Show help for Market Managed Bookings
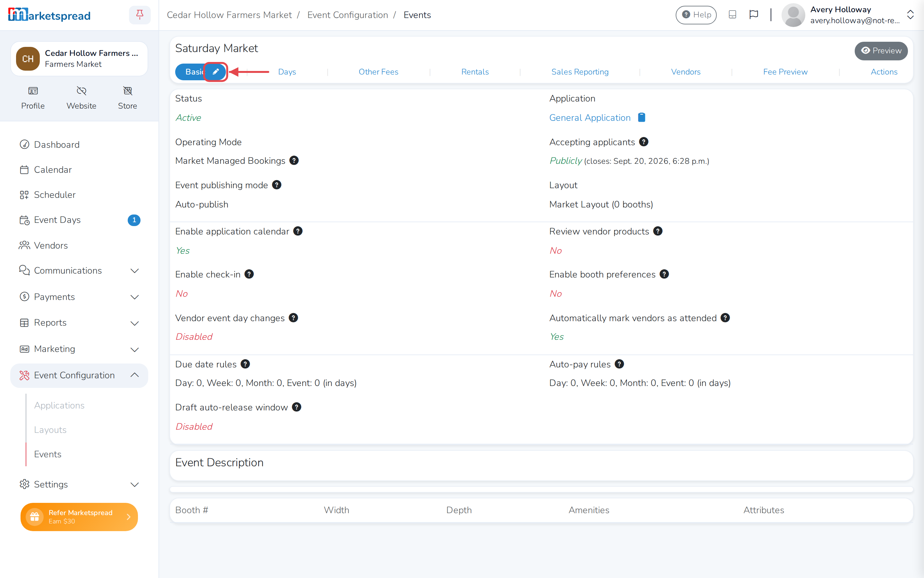This screenshot has height=578, width=924. click(294, 161)
